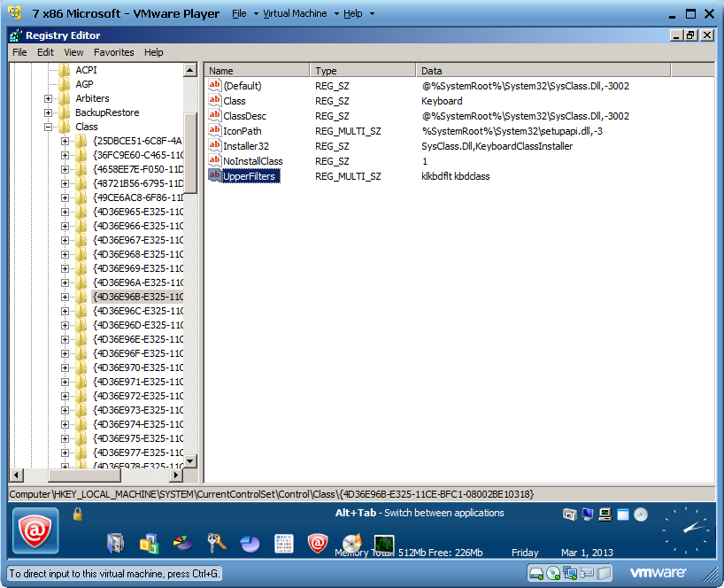Screen dimensions: 724x588
Task: Click the blue window icon in the tray
Action: tap(623, 514)
